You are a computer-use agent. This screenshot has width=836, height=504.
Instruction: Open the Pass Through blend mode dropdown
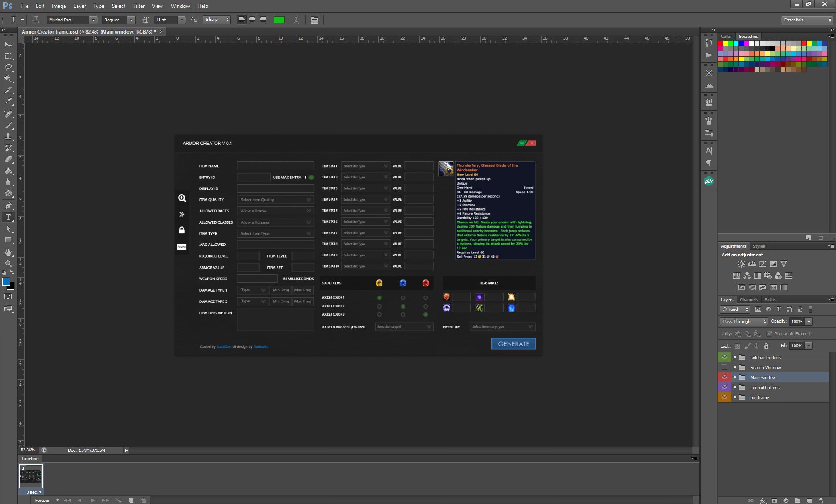743,322
